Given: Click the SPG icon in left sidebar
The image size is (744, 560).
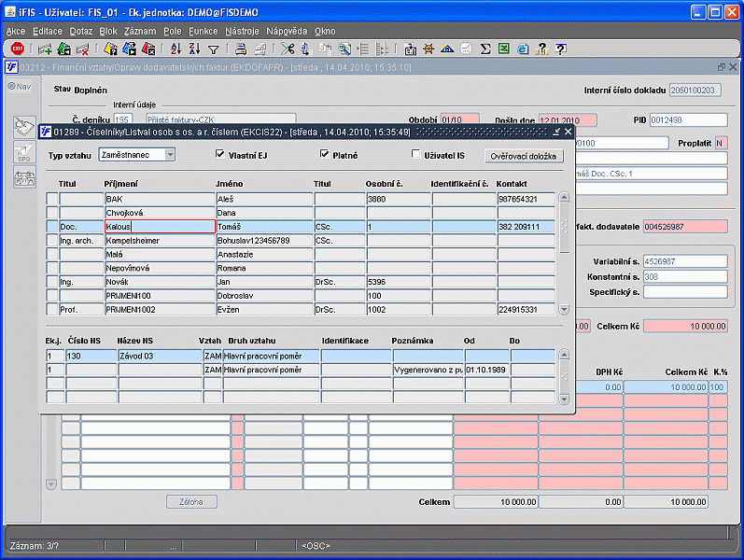Looking at the screenshot, I should tap(23, 151).
